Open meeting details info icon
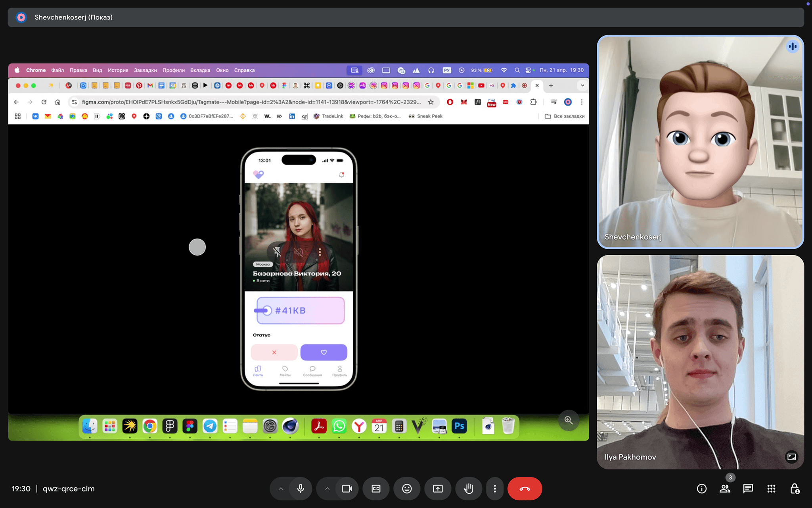This screenshot has height=508, width=812. (701, 489)
